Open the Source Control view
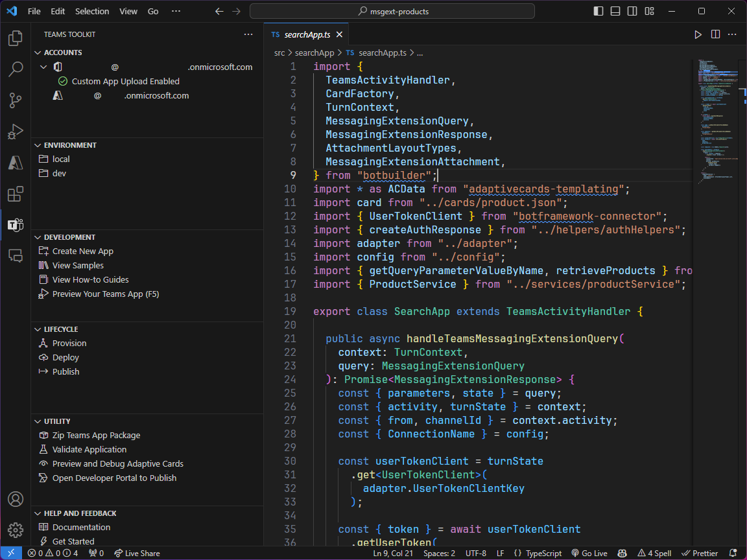Viewport: 747px width, 560px height. point(15,100)
